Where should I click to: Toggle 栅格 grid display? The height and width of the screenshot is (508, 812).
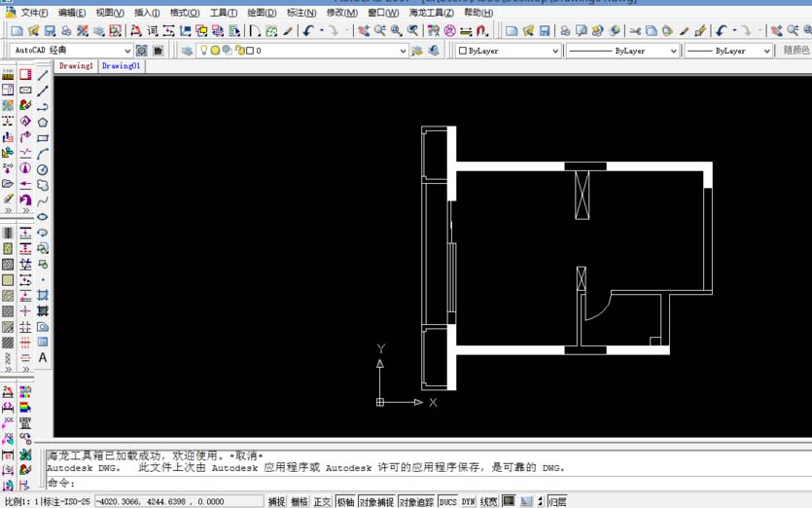click(x=300, y=501)
